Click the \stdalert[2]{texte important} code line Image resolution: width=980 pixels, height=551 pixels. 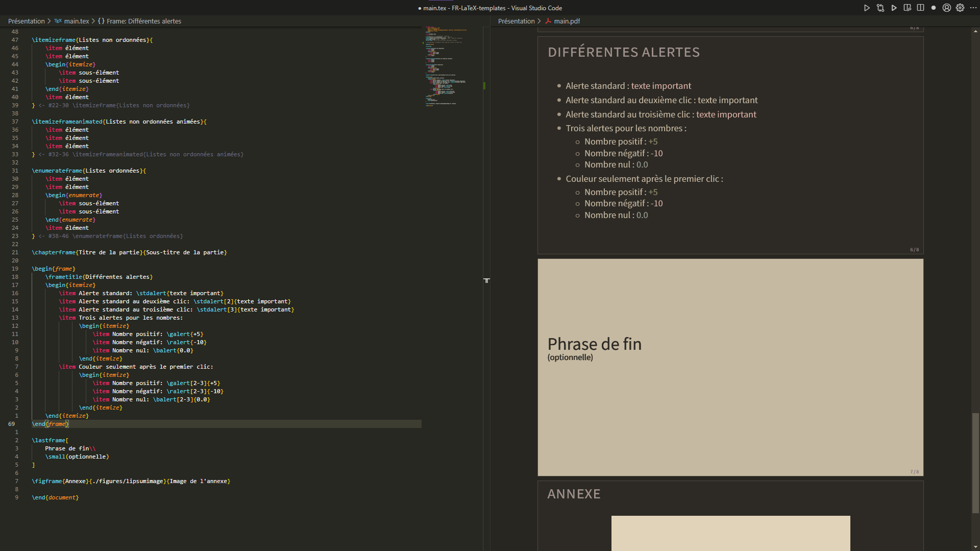[x=175, y=301]
